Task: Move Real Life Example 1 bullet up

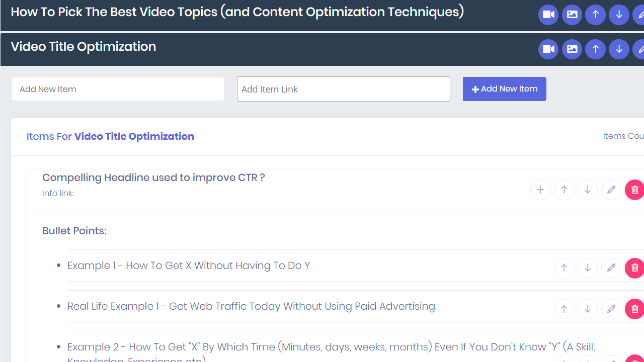Action: click(564, 309)
